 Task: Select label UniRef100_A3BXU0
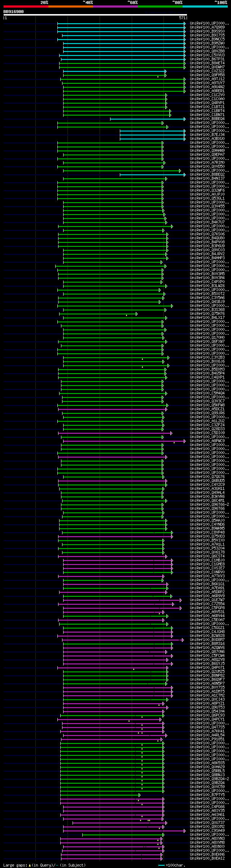pyautogui.click(x=207, y=138)
